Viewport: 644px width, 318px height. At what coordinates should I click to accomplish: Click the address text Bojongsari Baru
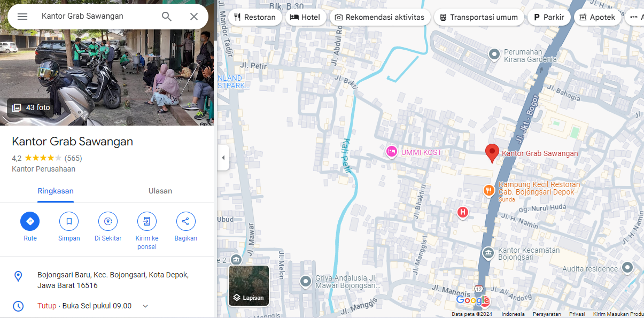[113, 280]
